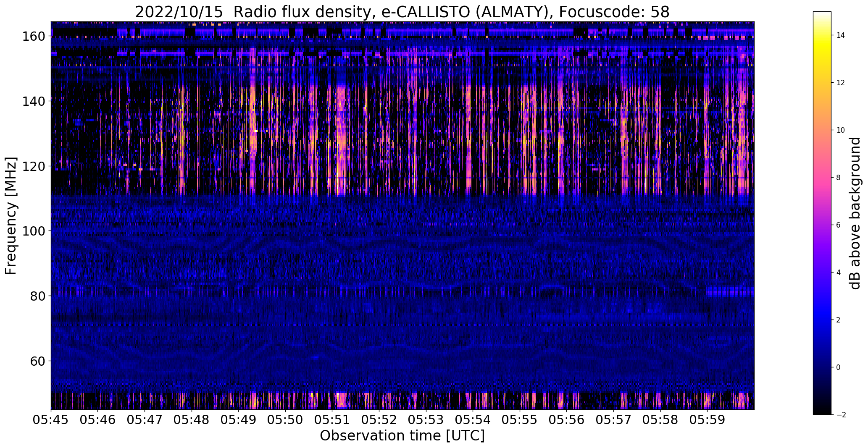Click the 60 frequency tick label
The image size is (868, 448).
click(37, 361)
